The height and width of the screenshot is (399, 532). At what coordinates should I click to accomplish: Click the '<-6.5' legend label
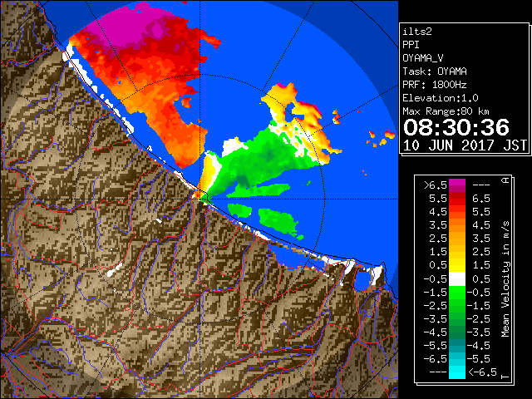pos(482,372)
